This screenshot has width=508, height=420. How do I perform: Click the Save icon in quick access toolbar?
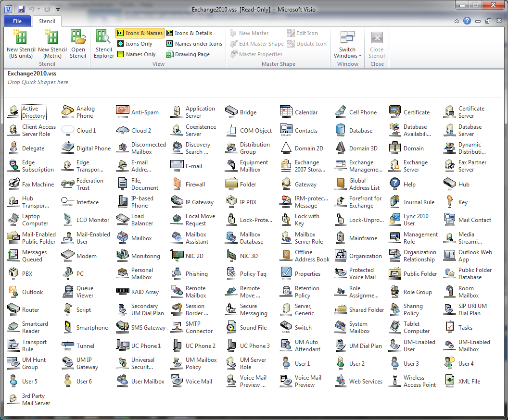coord(21,10)
